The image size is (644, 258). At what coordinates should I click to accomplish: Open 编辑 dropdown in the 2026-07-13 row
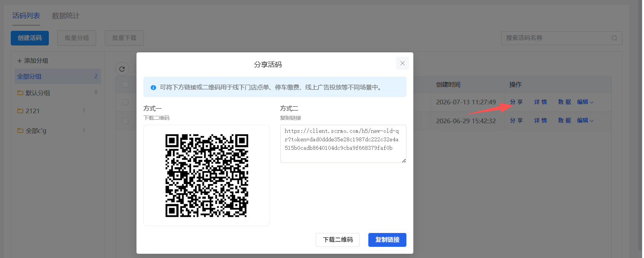click(585, 102)
